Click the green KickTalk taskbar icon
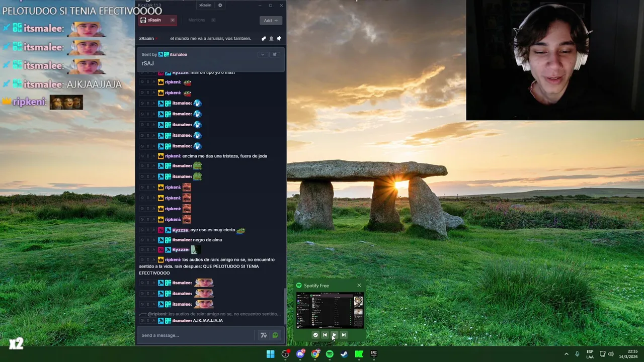This screenshot has height=362, width=644. point(359,354)
